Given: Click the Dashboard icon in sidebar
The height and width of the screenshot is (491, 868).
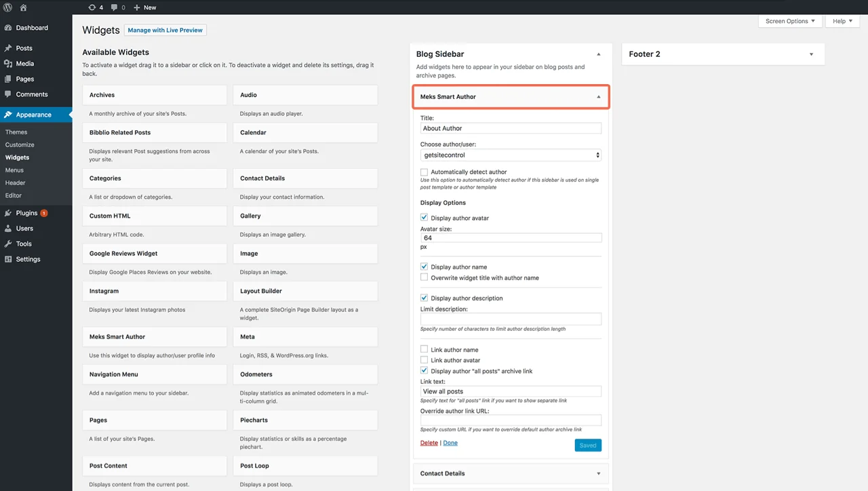Looking at the screenshot, I should tap(8, 28).
